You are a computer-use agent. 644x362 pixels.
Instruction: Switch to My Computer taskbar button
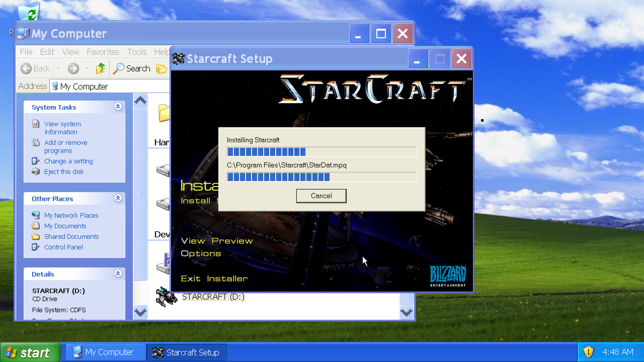pos(106,352)
